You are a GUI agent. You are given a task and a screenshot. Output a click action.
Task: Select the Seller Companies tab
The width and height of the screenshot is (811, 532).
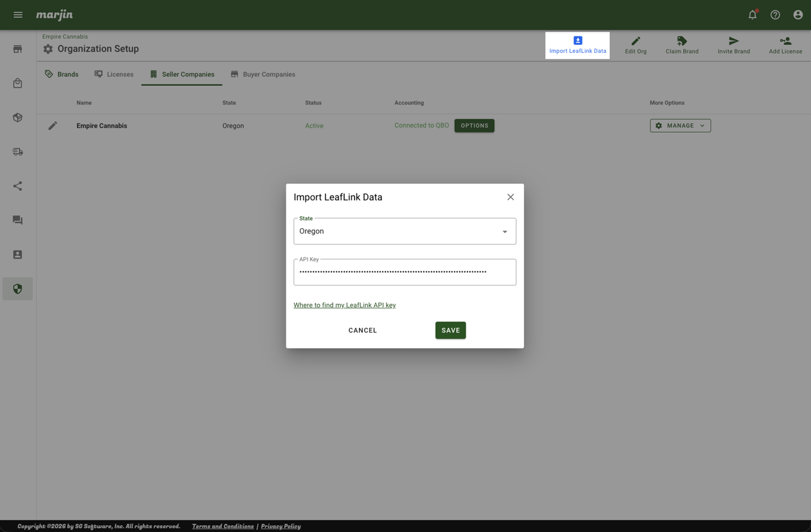[x=182, y=74]
